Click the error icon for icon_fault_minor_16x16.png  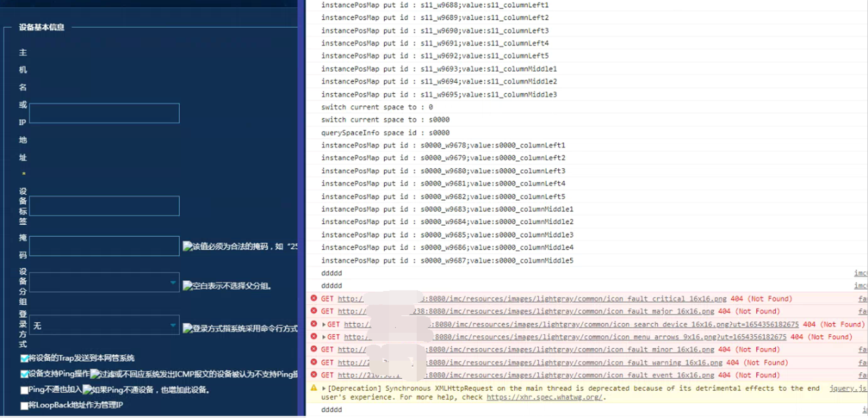(313, 349)
